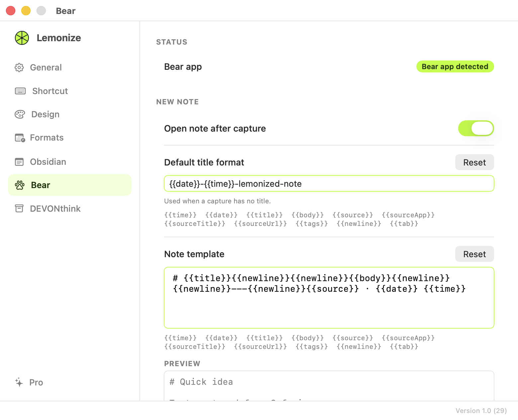The image size is (518, 420).
Task: Insert {{time}} token under title format
Action: (x=180, y=215)
